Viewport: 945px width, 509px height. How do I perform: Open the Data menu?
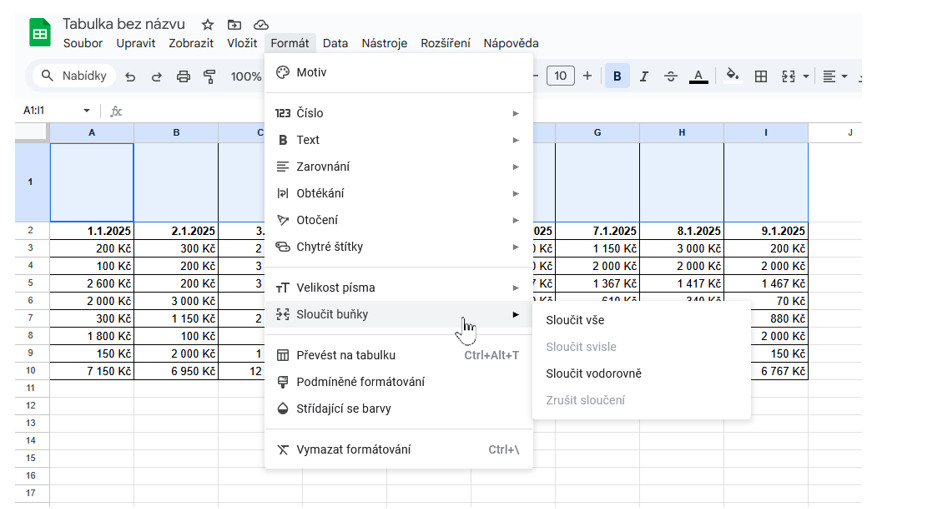pyautogui.click(x=335, y=43)
